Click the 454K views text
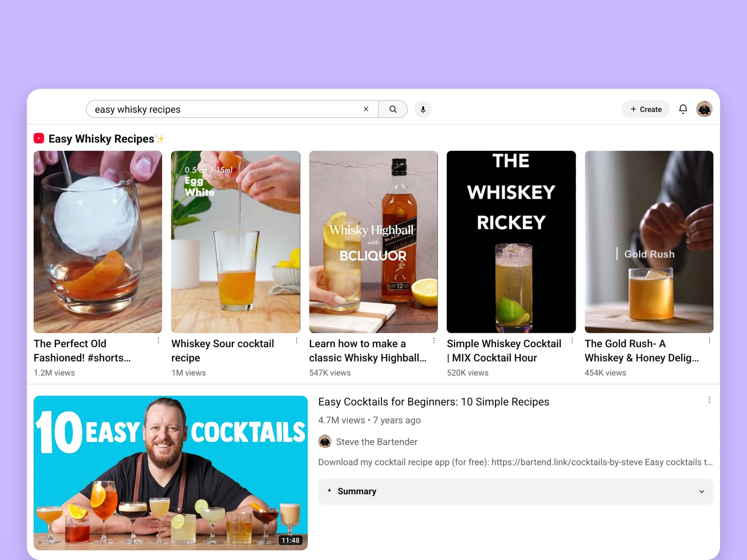This screenshot has width=747, height=560. [606, 373]
